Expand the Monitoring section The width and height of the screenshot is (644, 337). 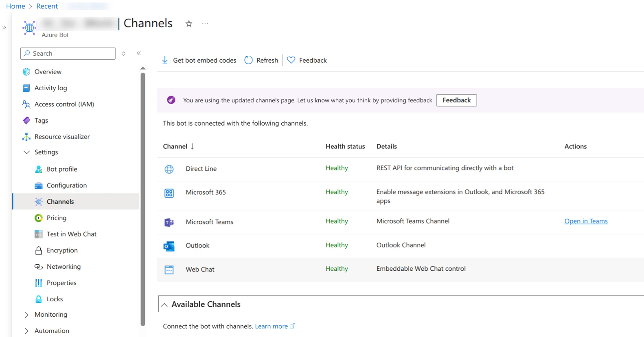pos(27,315)
